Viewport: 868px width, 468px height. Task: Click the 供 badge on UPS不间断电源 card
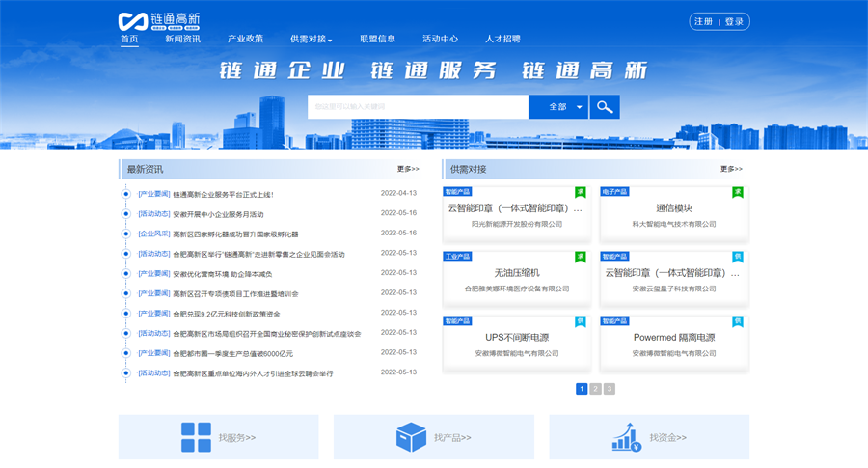point(581,320)
